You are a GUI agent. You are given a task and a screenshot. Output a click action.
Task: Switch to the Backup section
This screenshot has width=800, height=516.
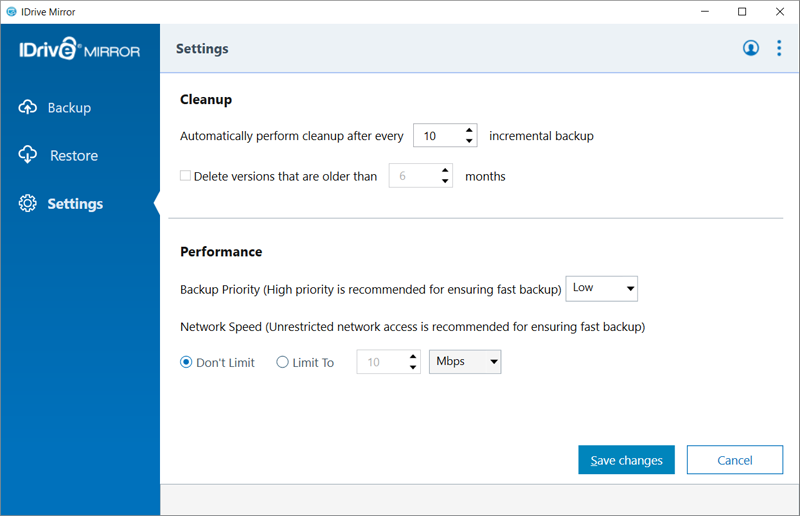click(69, 108)
